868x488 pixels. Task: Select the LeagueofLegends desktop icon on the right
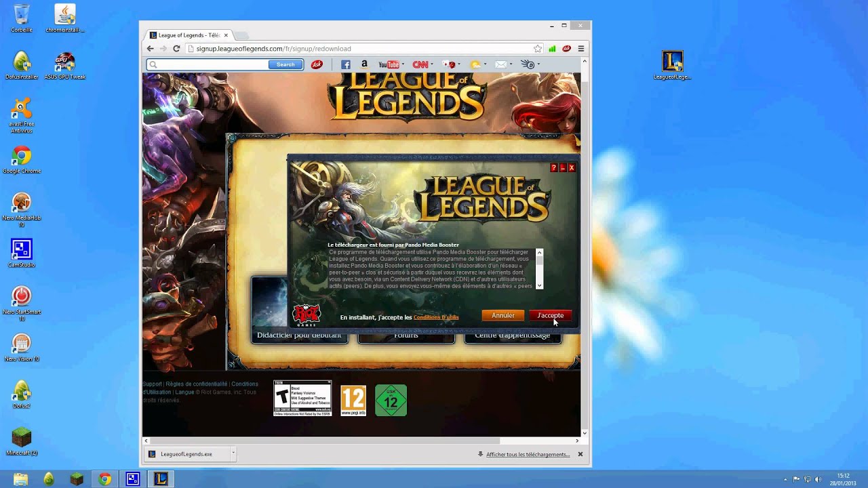(x=673, y=66)
